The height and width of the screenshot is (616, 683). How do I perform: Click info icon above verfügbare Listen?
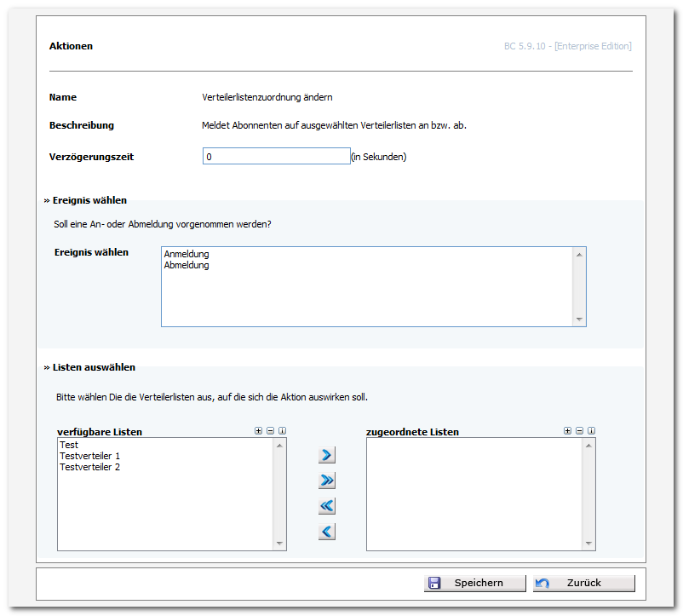282,431
